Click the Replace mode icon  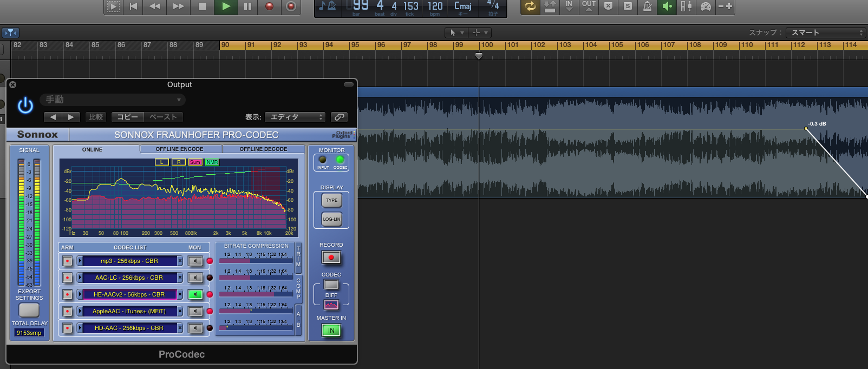pos(550,6)
